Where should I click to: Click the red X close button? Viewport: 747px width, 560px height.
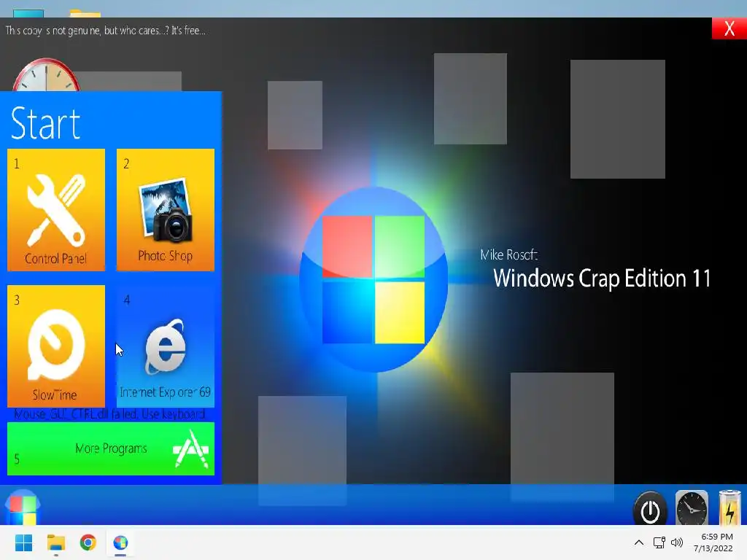[x=729, y=28]
